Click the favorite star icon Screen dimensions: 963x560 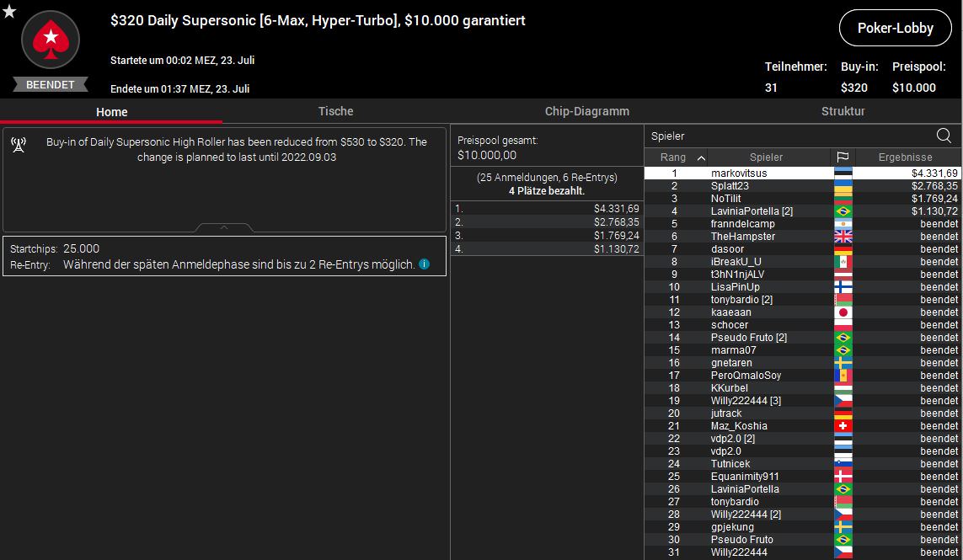coord(9,11)
